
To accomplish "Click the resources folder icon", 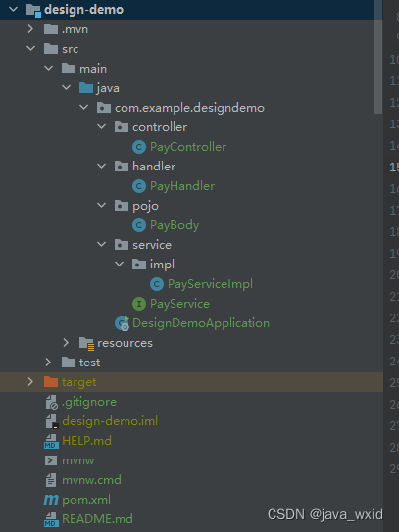I will [x=86, y=343].
